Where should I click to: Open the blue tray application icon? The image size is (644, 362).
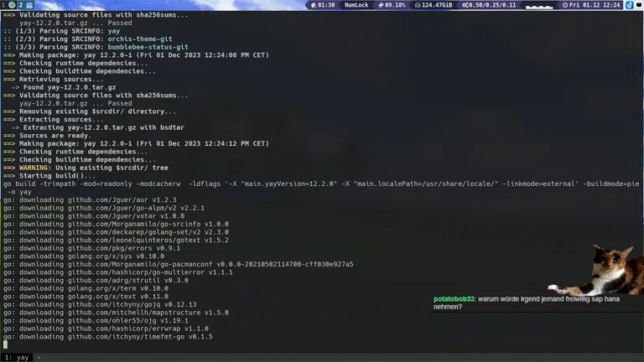pos(629,5)
